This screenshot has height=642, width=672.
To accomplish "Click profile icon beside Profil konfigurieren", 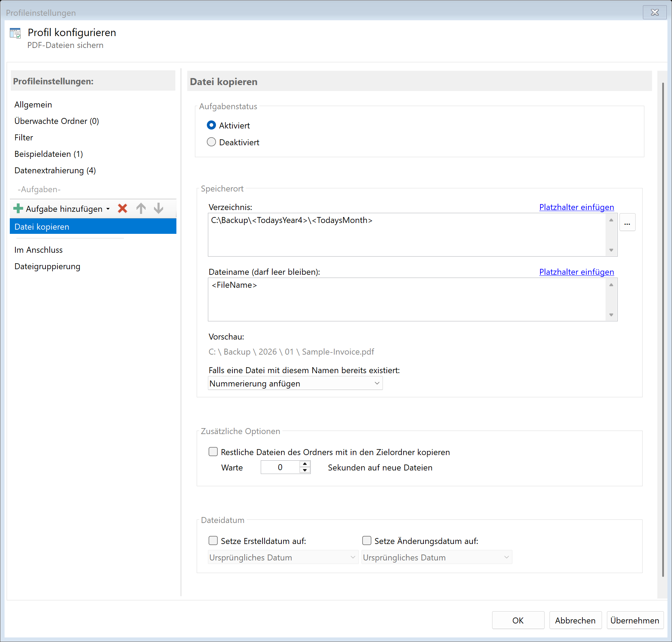I will point(15,34).
